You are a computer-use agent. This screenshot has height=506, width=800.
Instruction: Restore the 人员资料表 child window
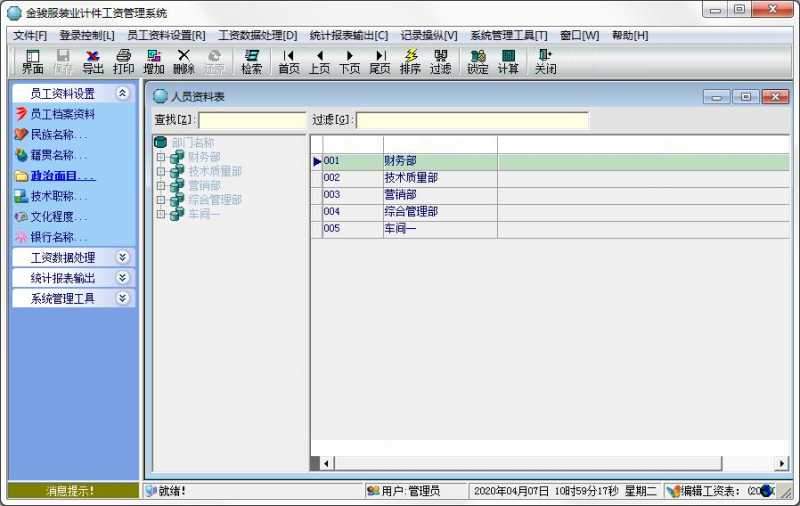[745, 96]
